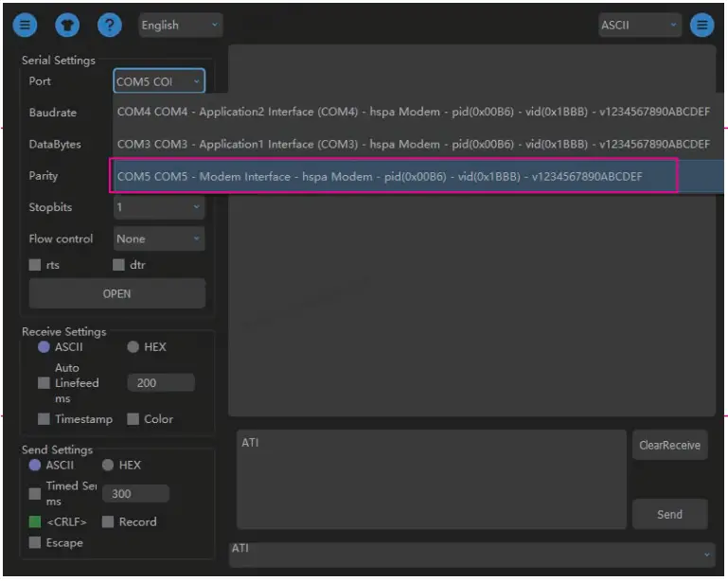This screenshot has width=728, height=581.
Task: Click the ATI send text area
Action: click(432, 480)
